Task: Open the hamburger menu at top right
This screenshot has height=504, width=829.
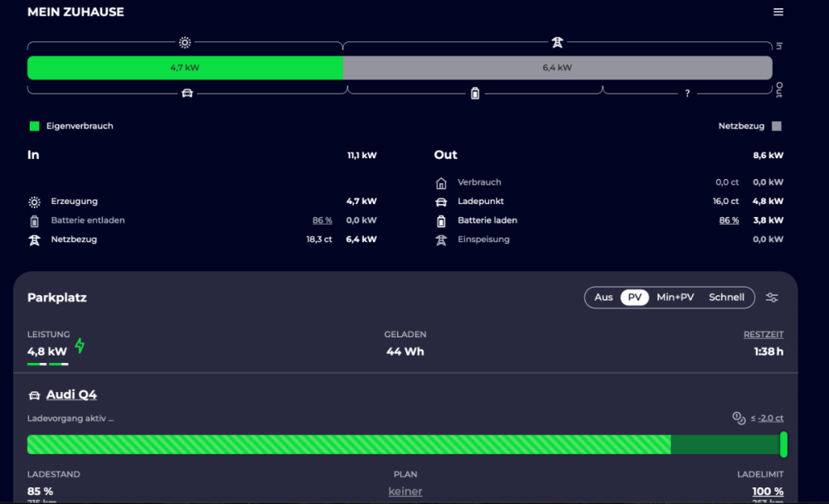Action: [x=778, y=12]
